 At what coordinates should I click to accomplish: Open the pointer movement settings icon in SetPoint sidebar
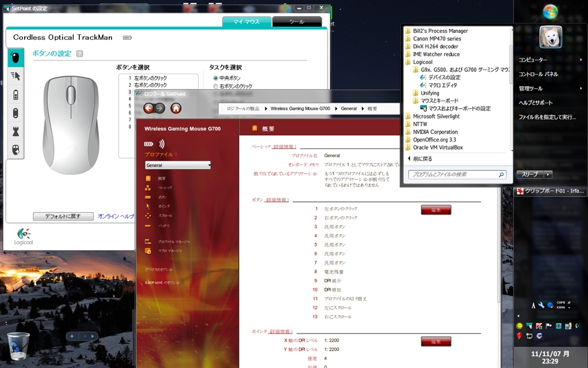[x=16, y=76]
